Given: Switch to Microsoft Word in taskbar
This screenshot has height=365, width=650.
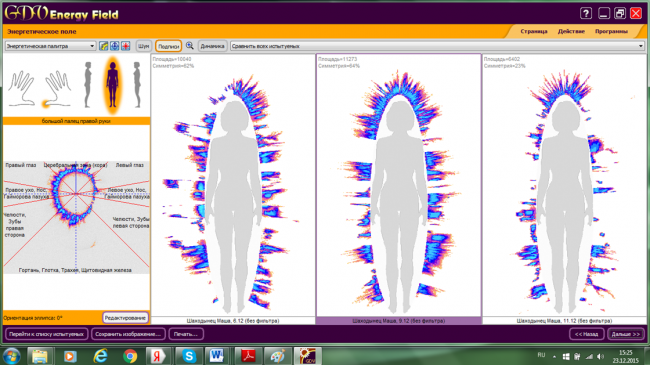Looking at the screenshot, I should click(x=216, y=356).
